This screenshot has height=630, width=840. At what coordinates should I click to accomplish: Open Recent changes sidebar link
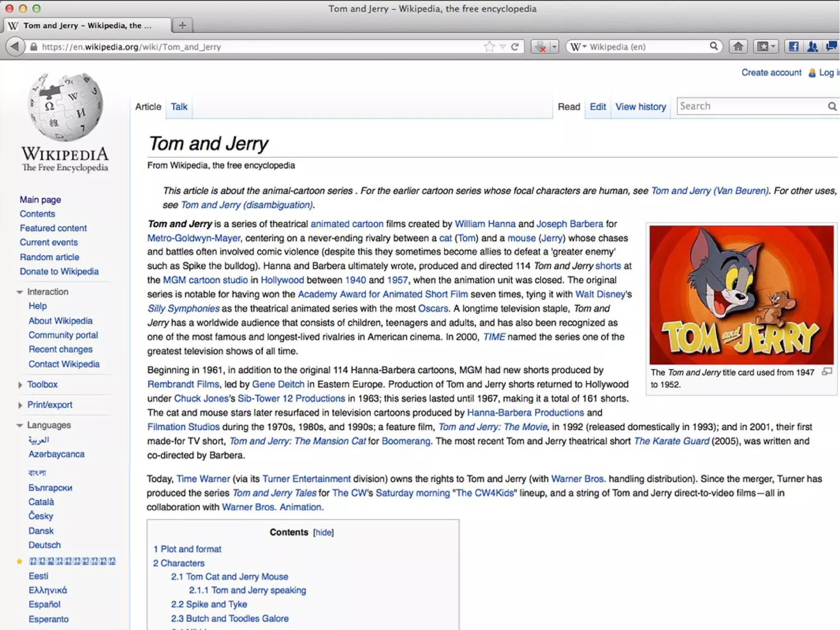[60, 349]
